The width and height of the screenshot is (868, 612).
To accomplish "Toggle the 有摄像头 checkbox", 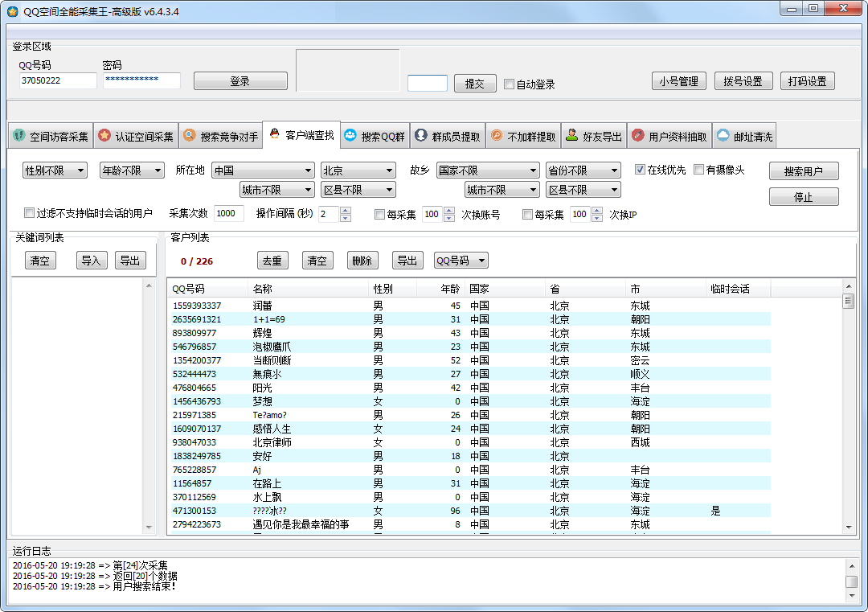I will 698,170.
